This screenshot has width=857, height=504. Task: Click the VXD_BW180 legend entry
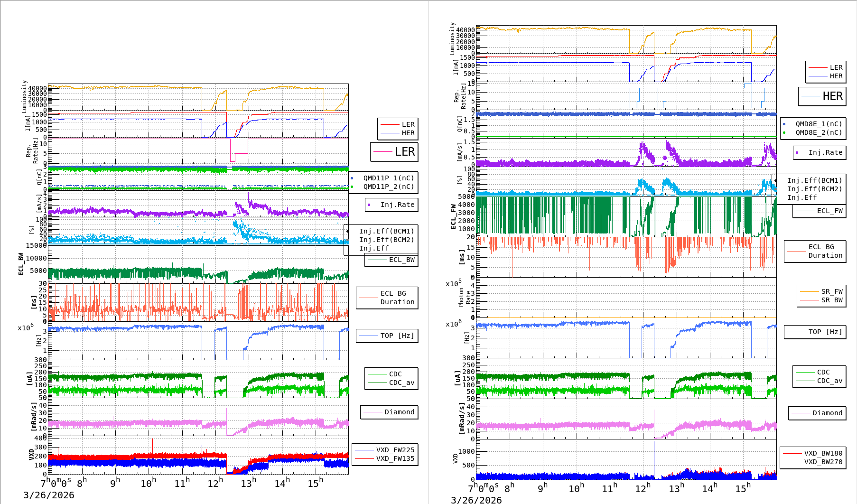[823, 454]
